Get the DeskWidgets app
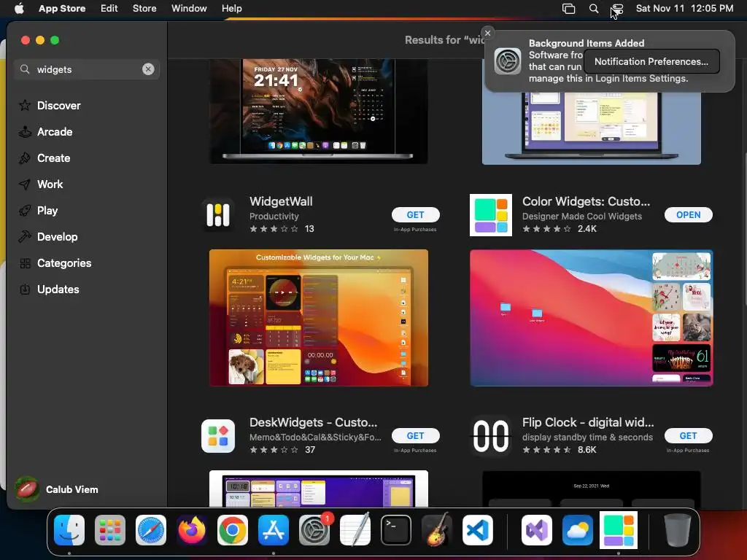 click(415, 436)
